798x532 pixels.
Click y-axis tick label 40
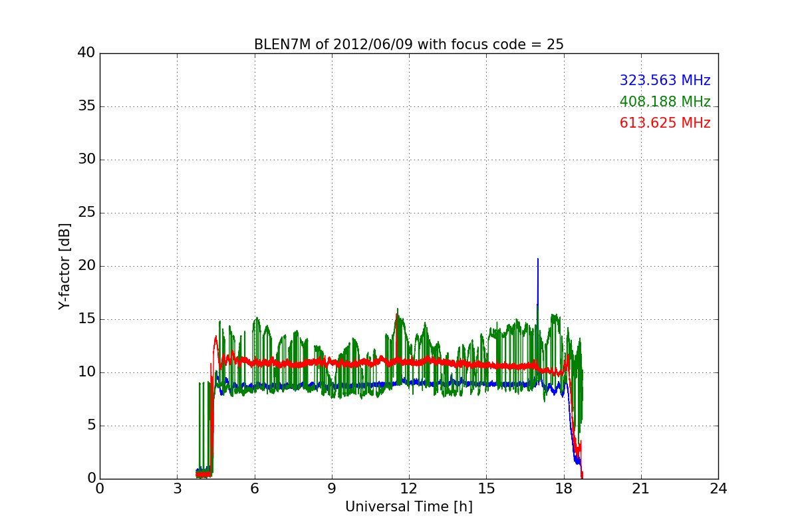point(86,53)
